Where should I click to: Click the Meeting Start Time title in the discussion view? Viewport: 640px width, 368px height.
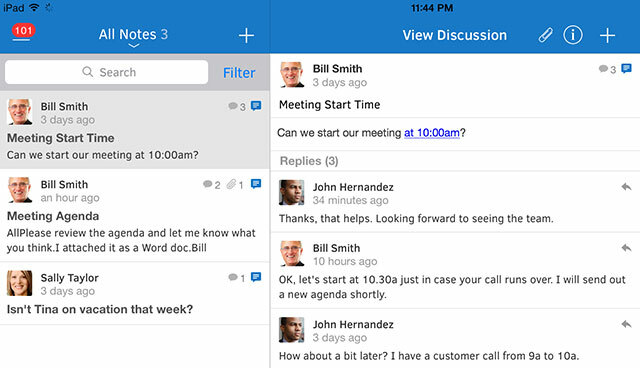pos(329,105)
